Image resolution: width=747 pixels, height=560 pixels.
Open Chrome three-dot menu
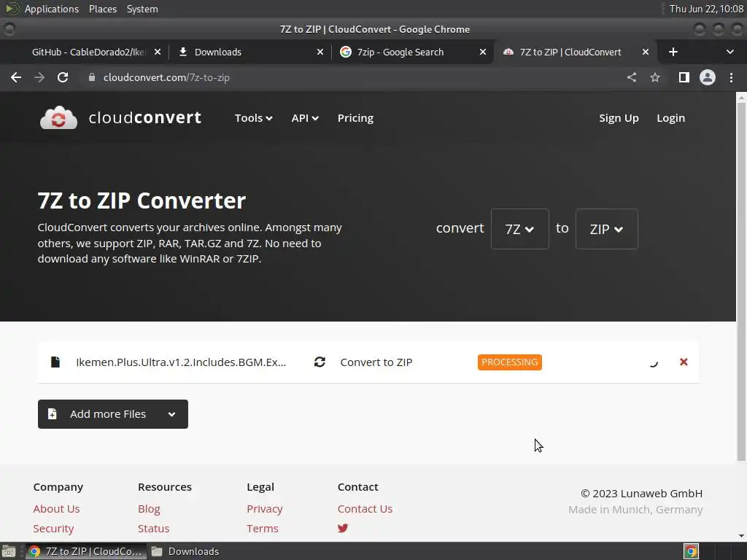pos(731,77)
